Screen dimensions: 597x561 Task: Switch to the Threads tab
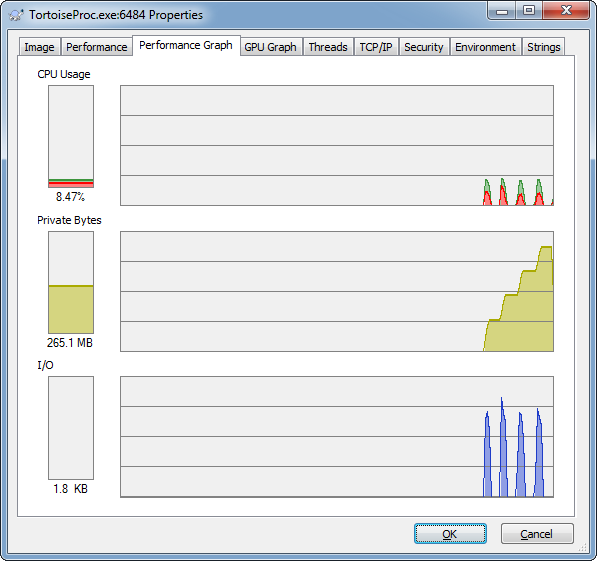tap(328, 47)
